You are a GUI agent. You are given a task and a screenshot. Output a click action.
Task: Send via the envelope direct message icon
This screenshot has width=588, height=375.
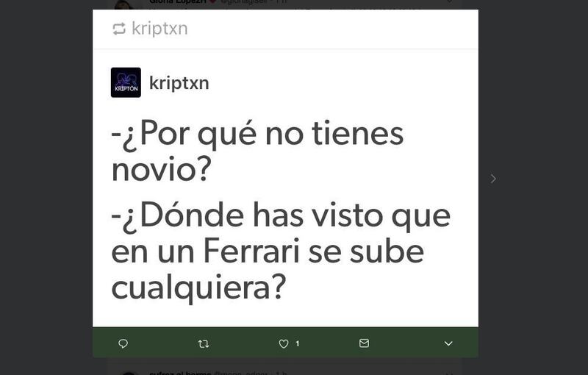click(x=364, y=343)
